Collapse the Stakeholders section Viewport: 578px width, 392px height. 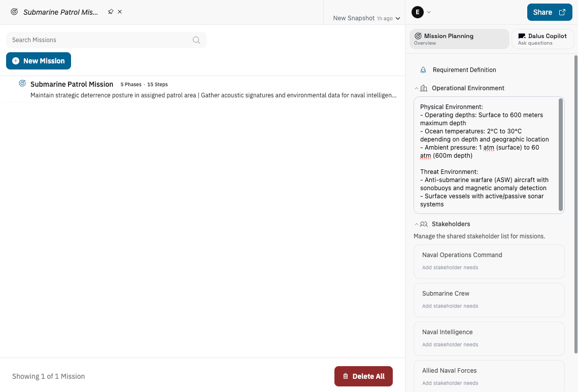click(416, 224)
